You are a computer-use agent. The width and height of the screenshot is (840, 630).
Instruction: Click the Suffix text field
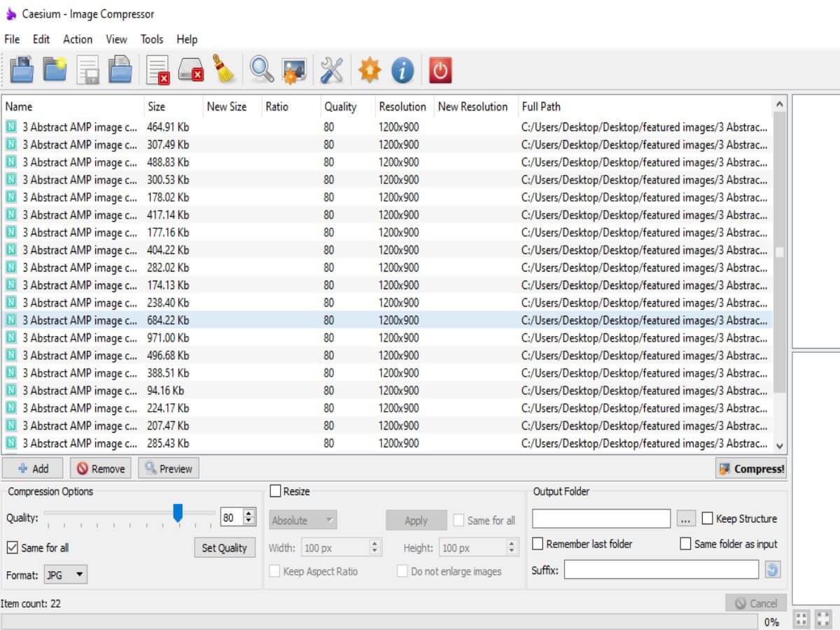click(661, 570)
